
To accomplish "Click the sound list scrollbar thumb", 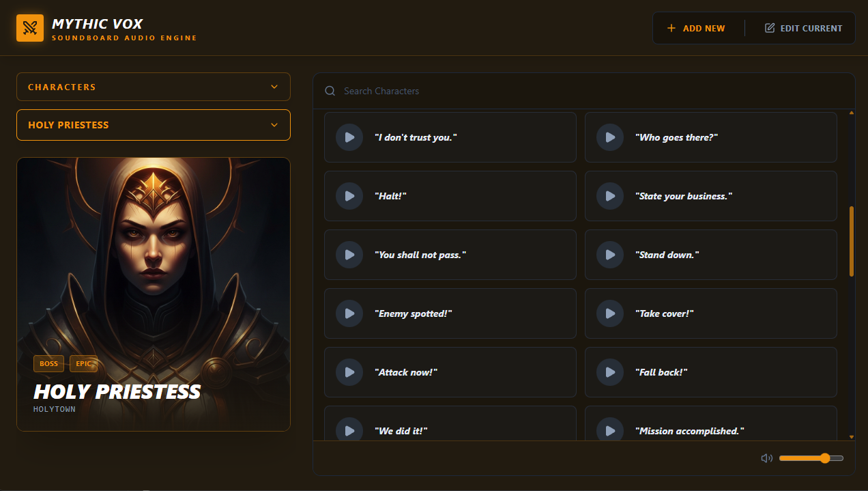I will [x=851, y=241].
